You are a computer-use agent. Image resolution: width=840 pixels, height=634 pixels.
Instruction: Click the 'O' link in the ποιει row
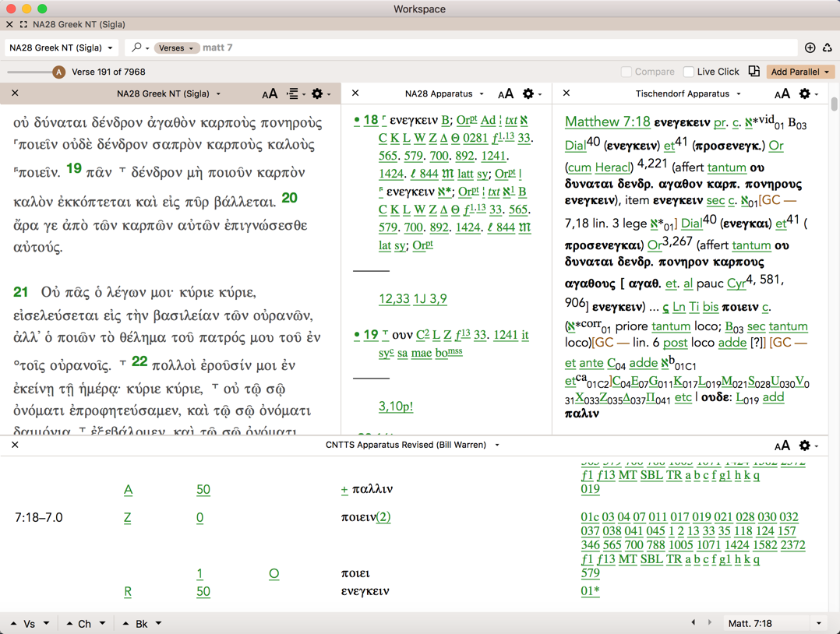click(x=274, y=574)
